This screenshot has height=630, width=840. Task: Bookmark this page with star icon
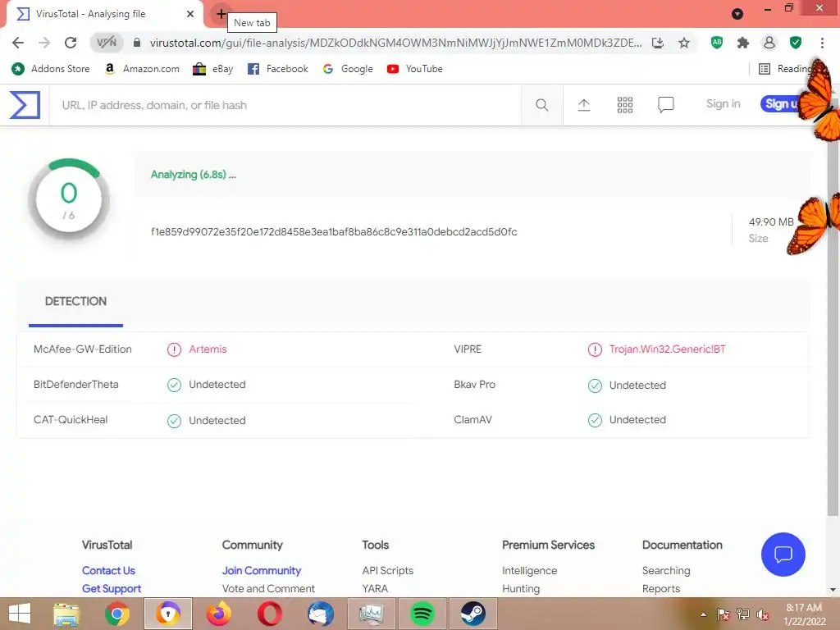[684, 43]
